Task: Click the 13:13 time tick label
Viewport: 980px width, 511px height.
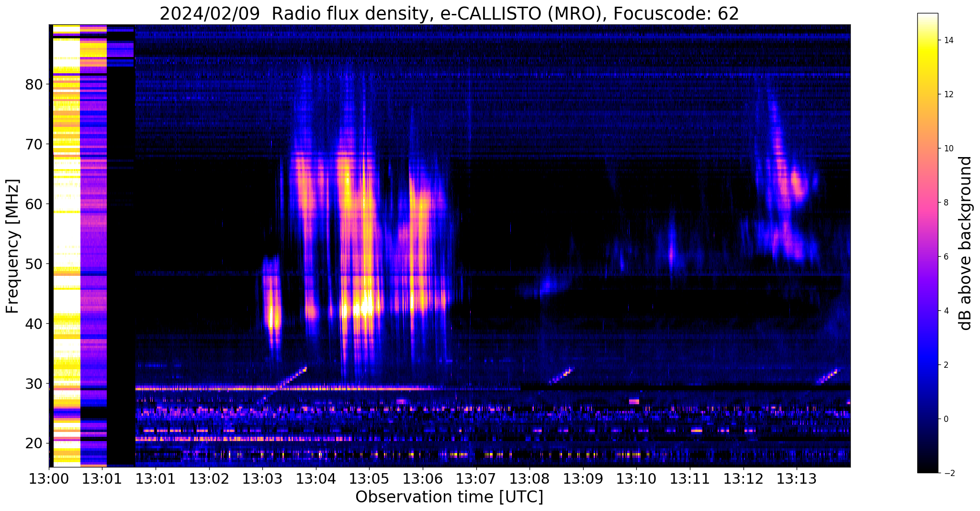Action: point(797,478)
